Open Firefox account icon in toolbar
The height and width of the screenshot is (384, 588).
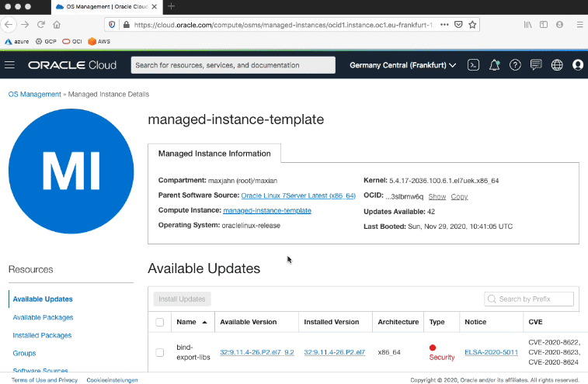559,25
